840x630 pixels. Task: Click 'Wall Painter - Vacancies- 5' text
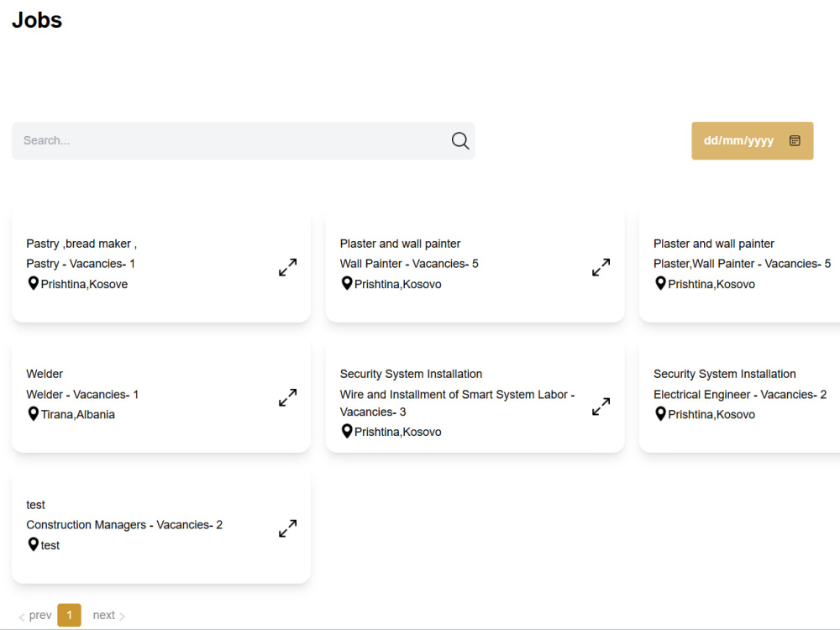pyautogui.click(x=409, y=264)
